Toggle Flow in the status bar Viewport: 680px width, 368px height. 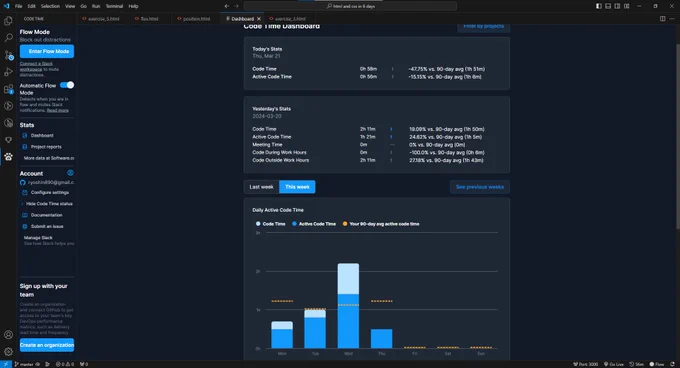657,364
